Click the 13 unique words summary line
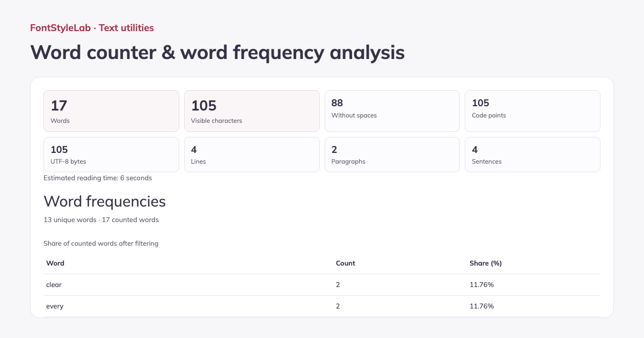The image size is (644, 338). [101, 220]
